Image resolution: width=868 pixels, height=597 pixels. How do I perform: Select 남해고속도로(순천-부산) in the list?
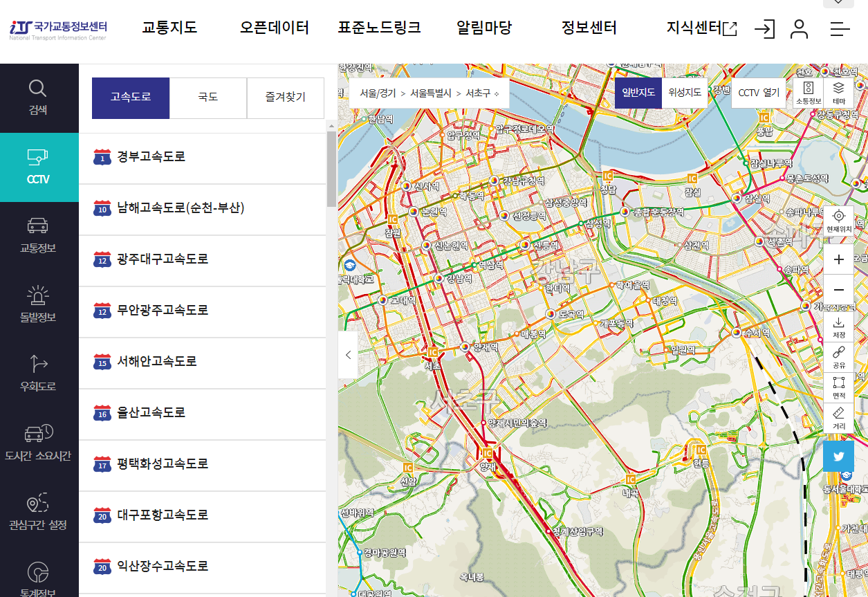tap(203, 209)
